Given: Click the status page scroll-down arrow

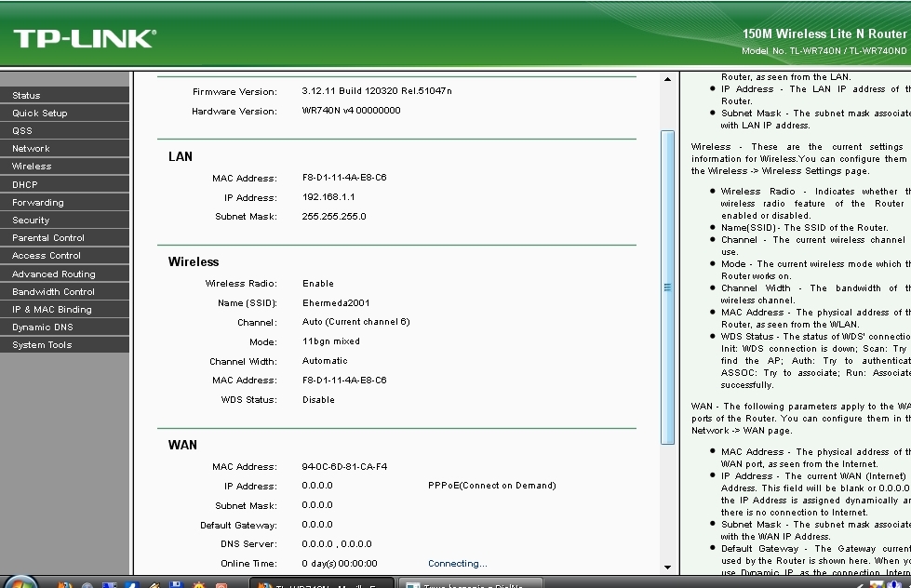Looking at the screenshot, I should pyautogui.click(x=667, y=568).
